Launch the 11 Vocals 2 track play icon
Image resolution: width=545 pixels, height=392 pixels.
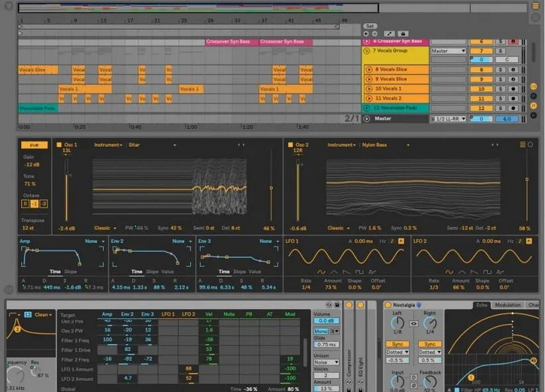369,99
